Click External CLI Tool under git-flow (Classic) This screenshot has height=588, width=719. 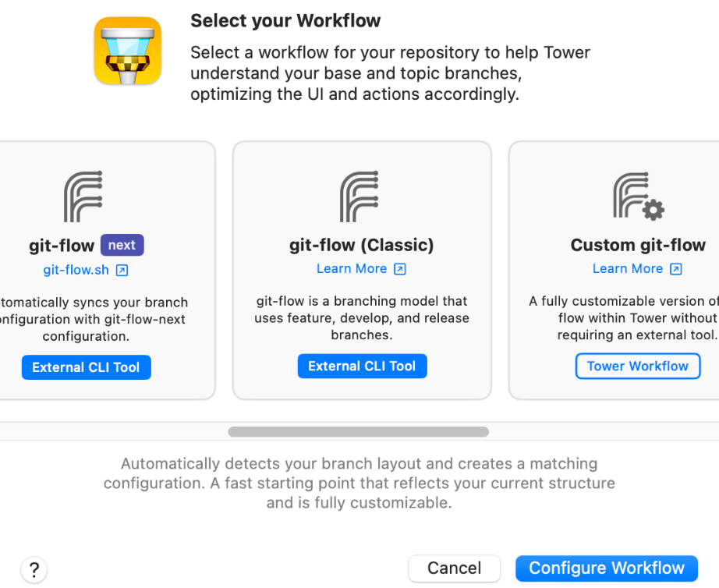tap(362, 366)
